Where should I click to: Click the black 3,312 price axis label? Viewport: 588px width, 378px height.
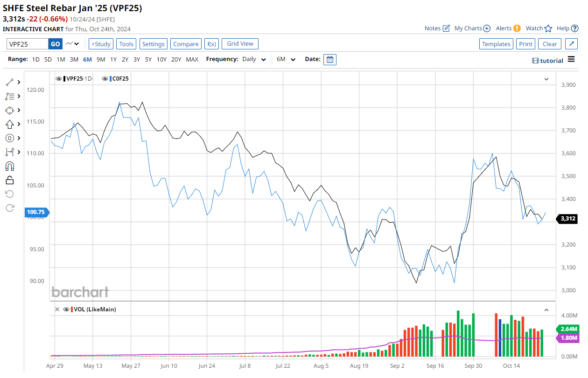click(x=567, y=219)
